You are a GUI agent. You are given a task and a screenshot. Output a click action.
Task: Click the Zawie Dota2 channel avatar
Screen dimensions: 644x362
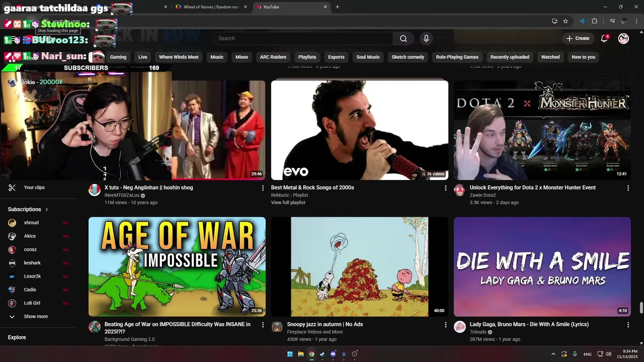pos(459,190)
